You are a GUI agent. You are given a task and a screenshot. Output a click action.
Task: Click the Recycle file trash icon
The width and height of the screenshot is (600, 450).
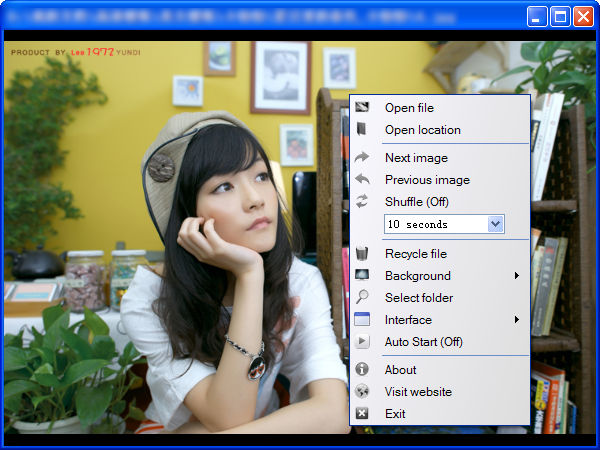(362, 254)
